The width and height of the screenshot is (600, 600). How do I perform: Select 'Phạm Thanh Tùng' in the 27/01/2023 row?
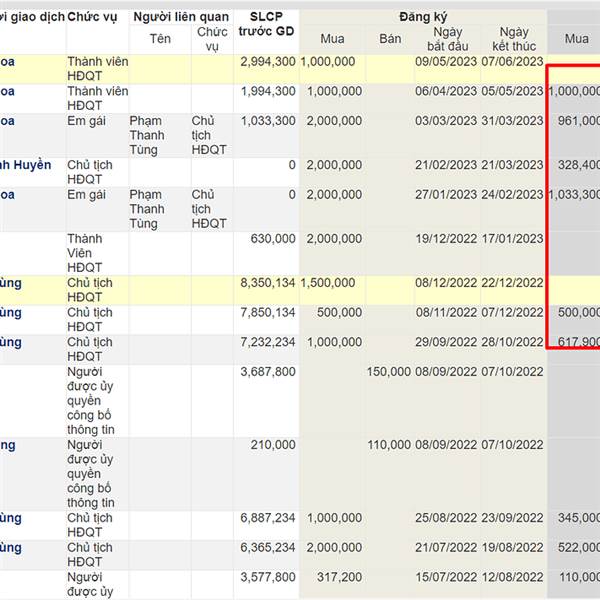click(x=147, y=209)
